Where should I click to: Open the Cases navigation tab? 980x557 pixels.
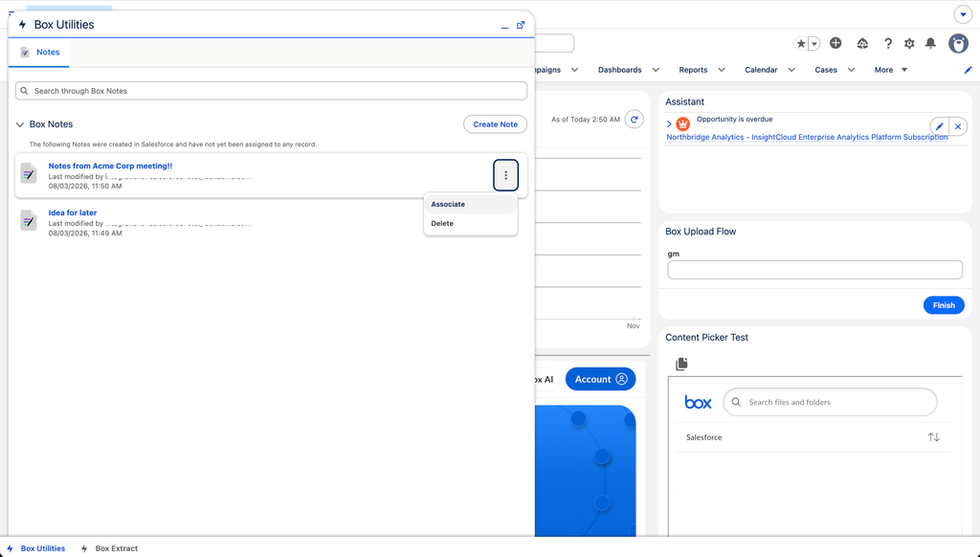coord(826,70)
